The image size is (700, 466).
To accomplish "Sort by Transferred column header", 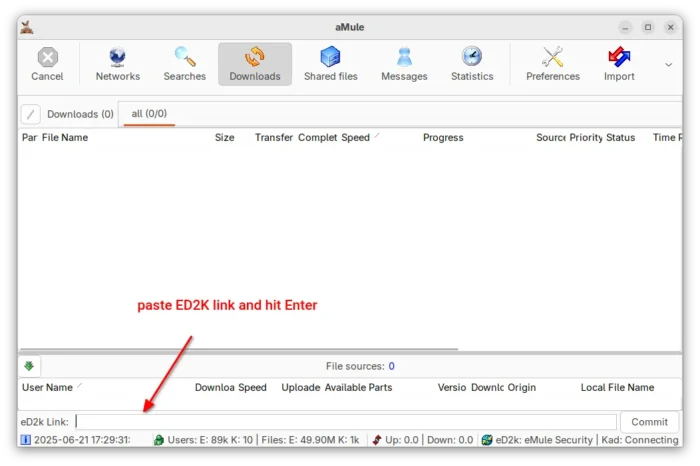I will pyautogui.click(x=274, y=137).
